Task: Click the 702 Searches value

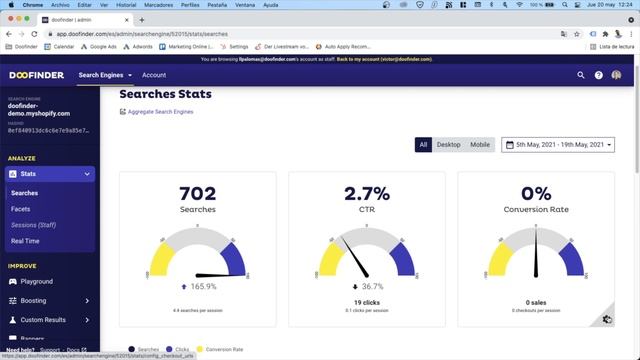Action: coord(198,193)
